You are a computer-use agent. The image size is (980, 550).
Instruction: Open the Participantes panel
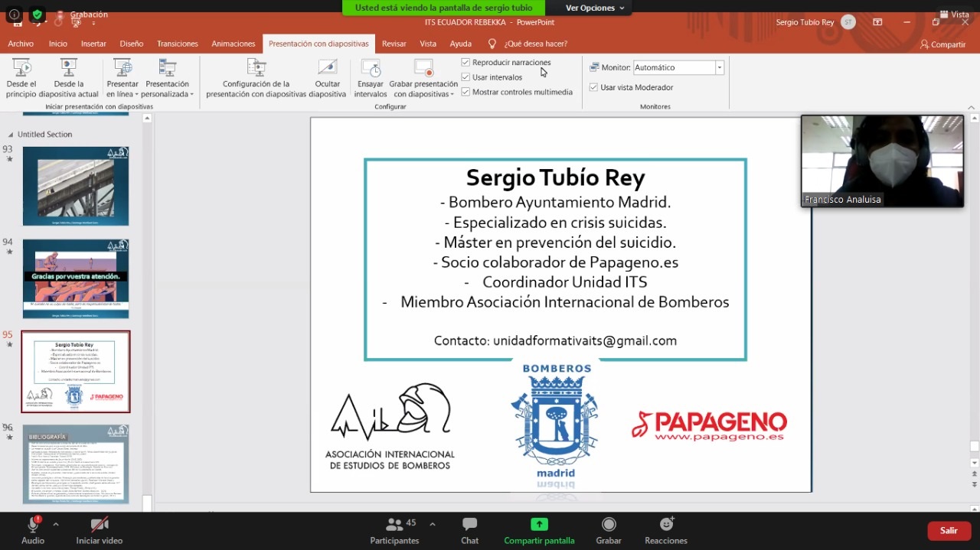(x=395, y=530)
